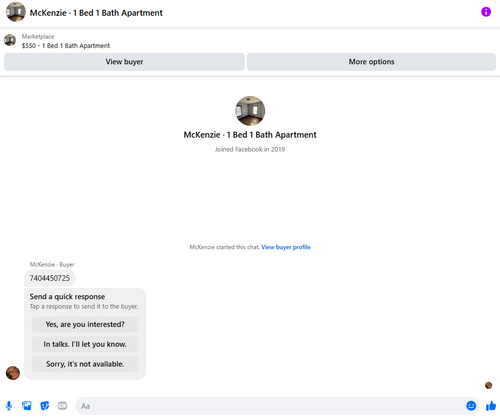Attach a photo with the image icon
Image resolution: width=500 pixels, height=418 pixels.
coord(27,406)
